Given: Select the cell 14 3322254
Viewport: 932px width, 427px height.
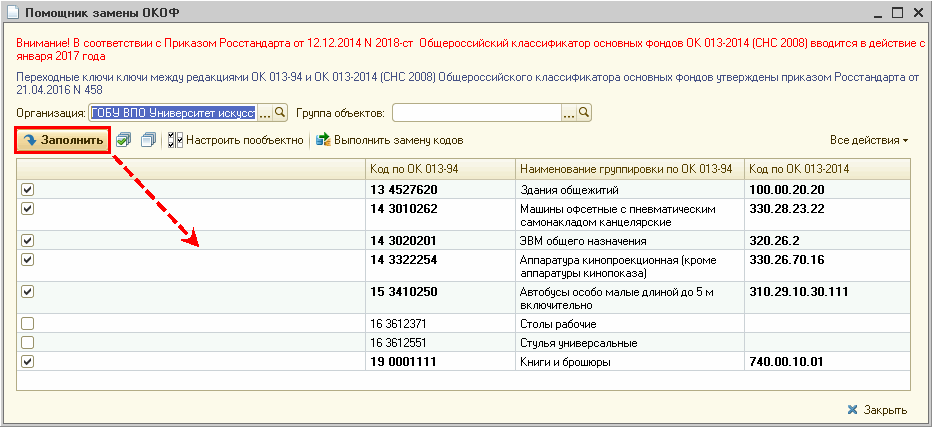Looking at the screenshot, I should [440, 266].
